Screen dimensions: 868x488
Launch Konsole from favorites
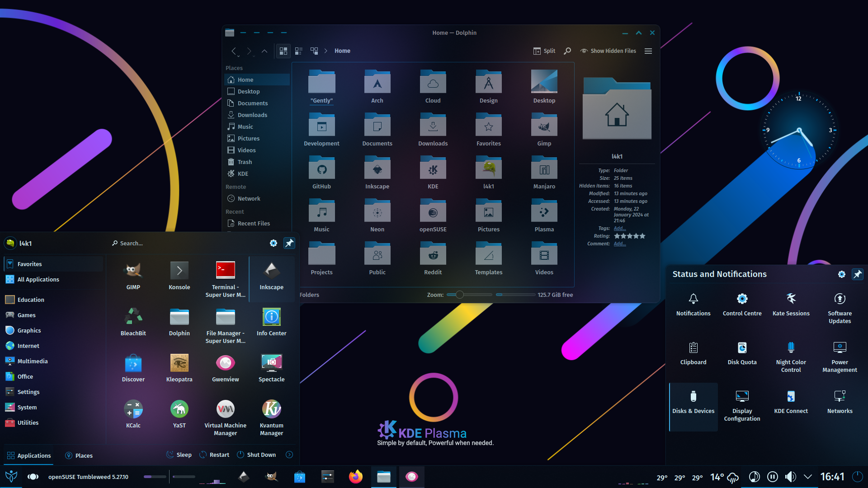pos(179,276)
